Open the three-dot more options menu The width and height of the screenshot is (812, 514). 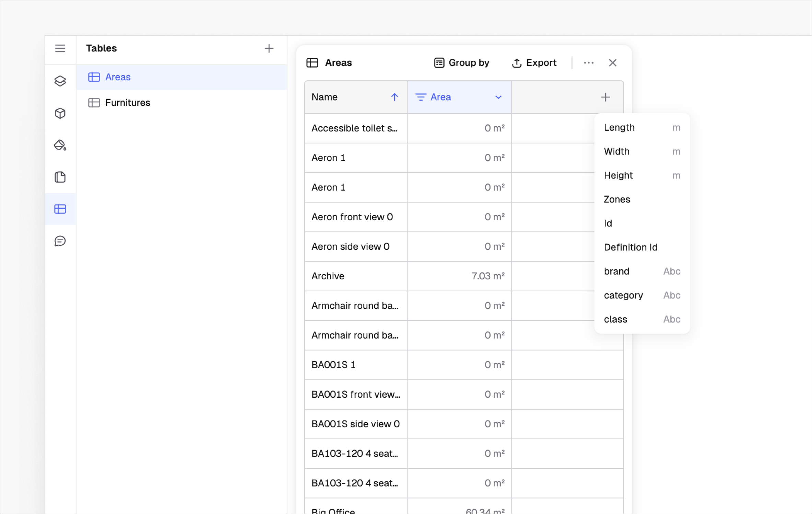coord(589,63)
